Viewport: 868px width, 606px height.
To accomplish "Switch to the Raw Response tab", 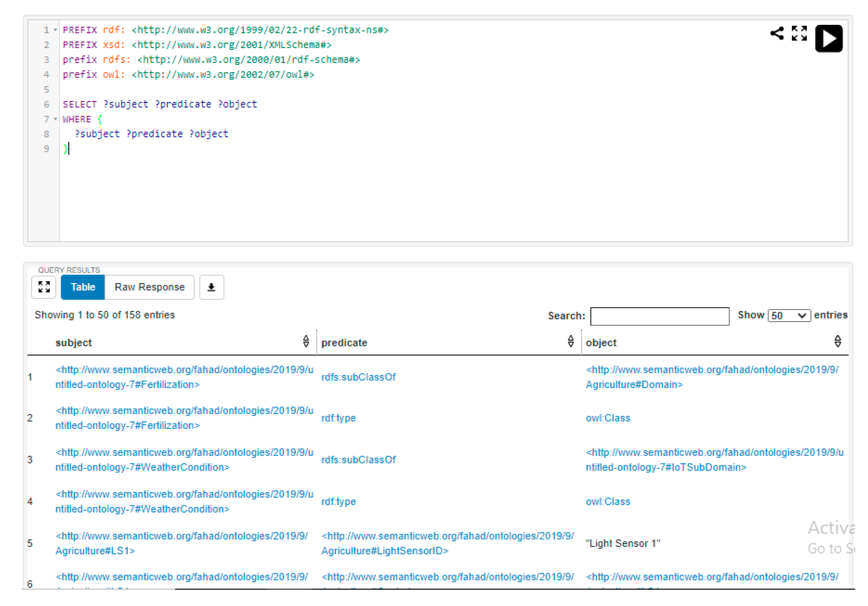I will 149,287.
